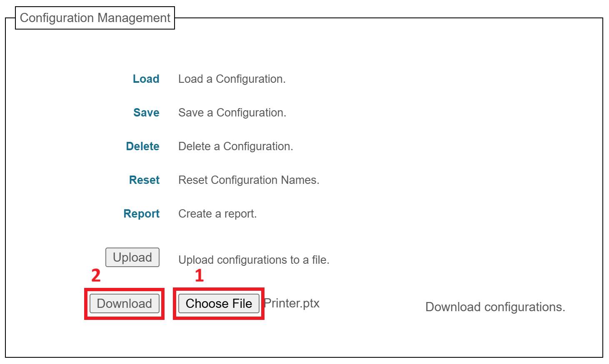Click the 'Download configurations.' description text
609x364 pixels.
495,307
